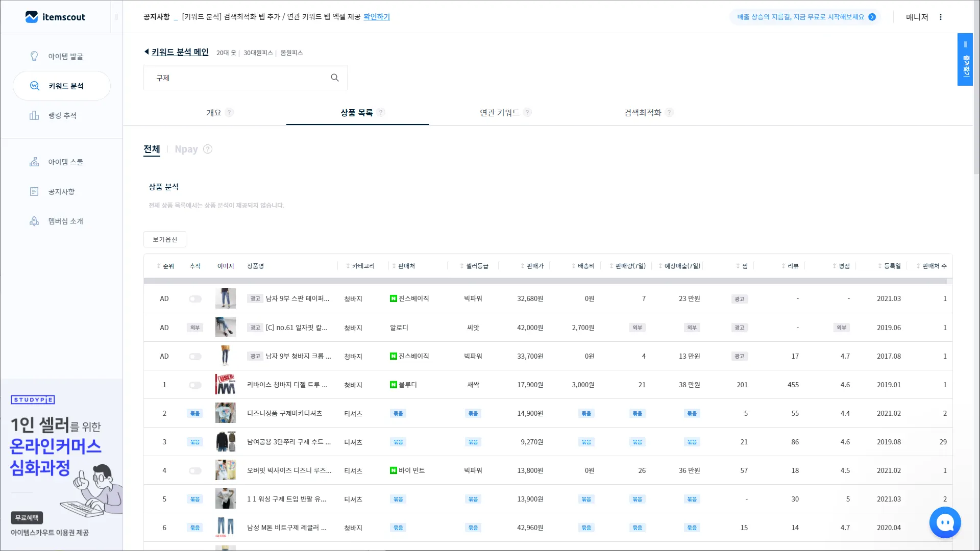The height and width of the screenshot is (551, 980).
Task: Click the three-dot menu next to 매니저
Action: (x=941, y=17)
